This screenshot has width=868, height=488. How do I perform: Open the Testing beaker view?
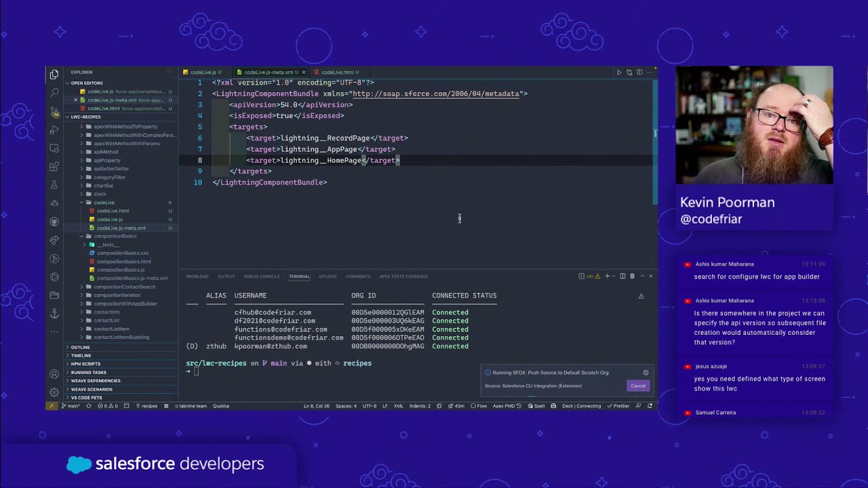(x=54, y=184)
